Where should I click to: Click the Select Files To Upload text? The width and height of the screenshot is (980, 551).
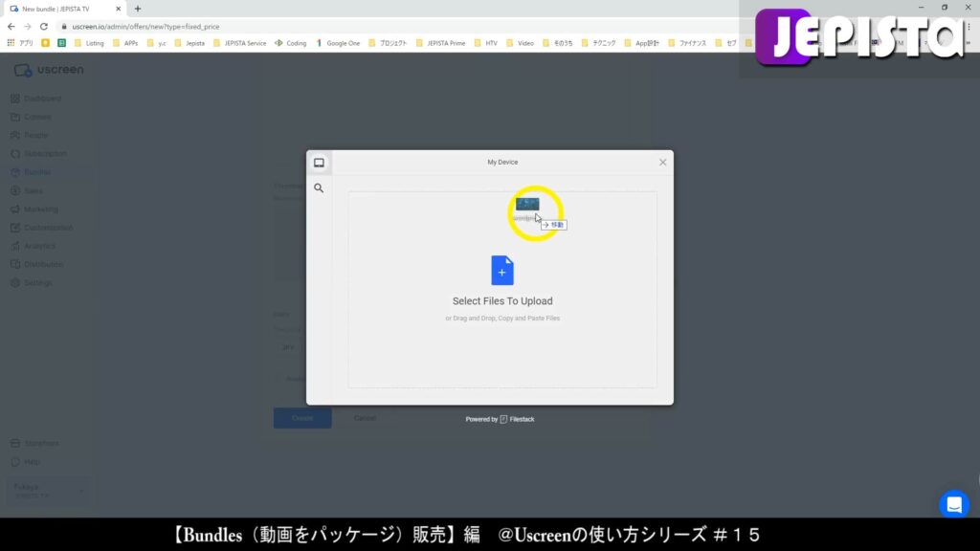click(502, 301)
